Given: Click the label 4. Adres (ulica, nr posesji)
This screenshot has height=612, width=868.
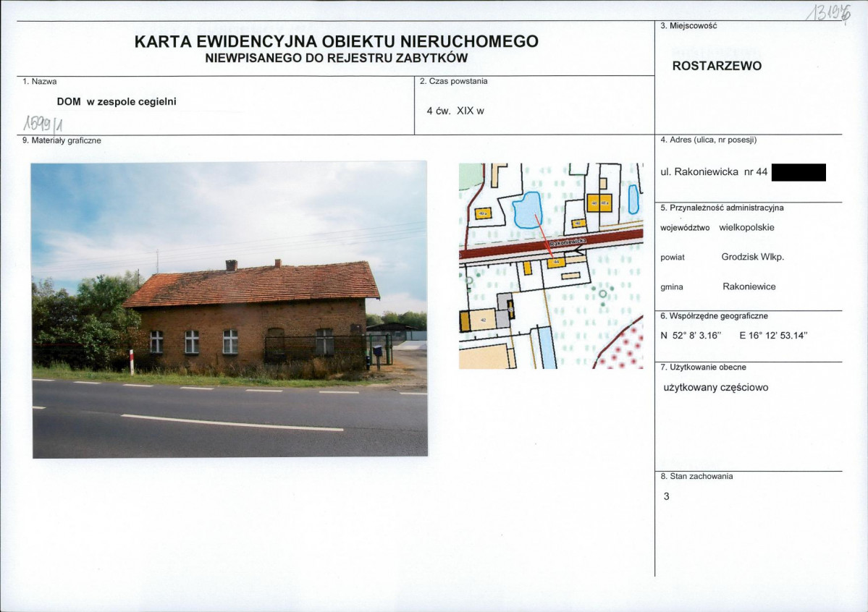Looking at the screenshot, I should pos(708,140).
